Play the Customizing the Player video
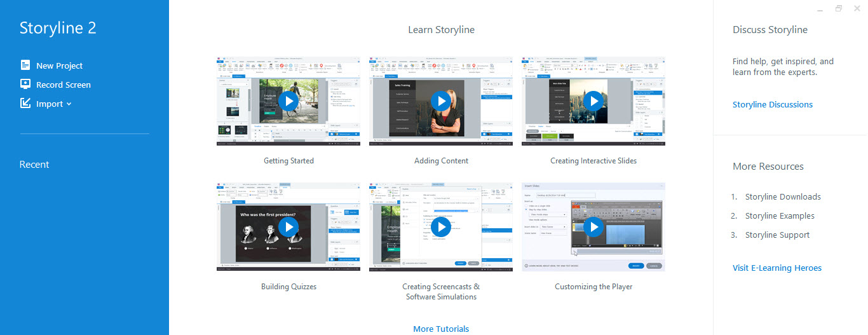868x335 pixels. click(x=593, y=227)
